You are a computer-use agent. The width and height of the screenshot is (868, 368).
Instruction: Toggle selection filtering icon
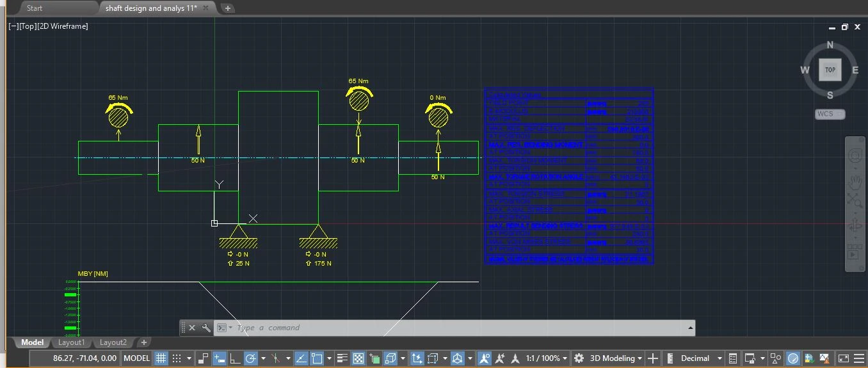point(433,358)
